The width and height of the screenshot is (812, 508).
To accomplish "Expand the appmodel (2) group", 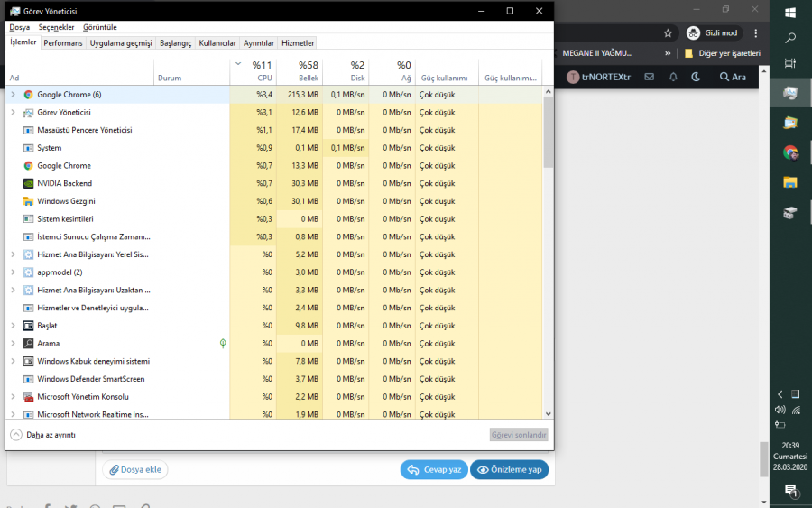I will click(13, 272).
